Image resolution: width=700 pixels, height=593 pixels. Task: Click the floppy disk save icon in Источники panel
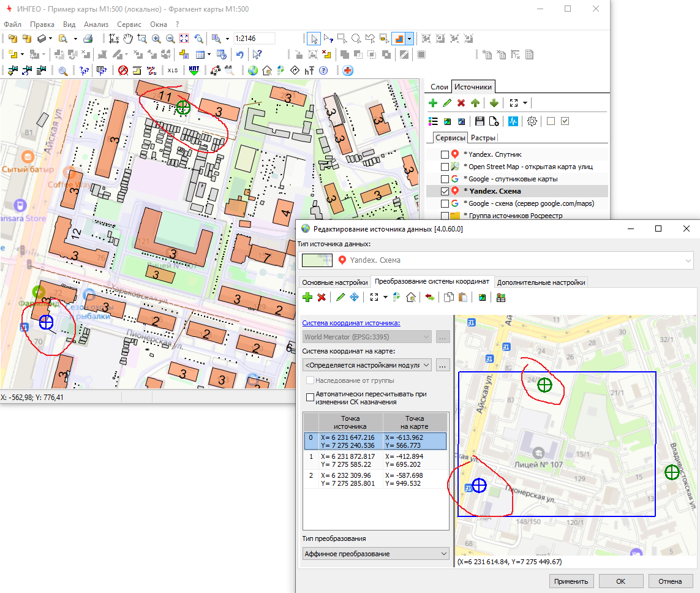coord(480,121)
